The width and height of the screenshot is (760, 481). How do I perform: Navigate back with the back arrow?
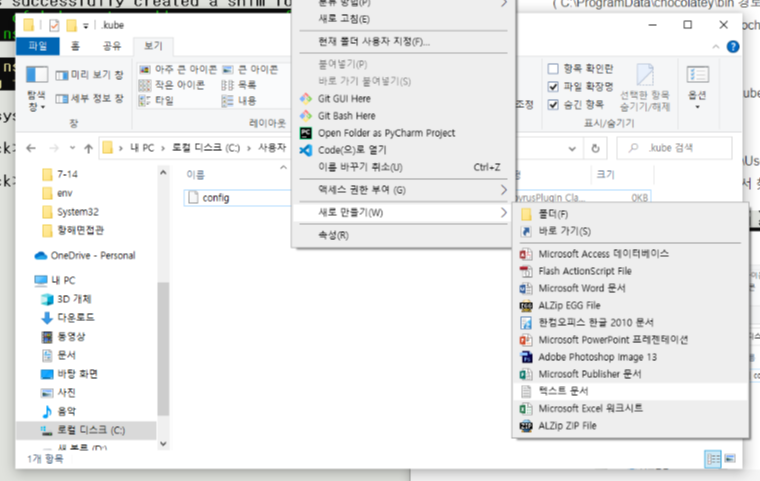[x=31, y=148]
